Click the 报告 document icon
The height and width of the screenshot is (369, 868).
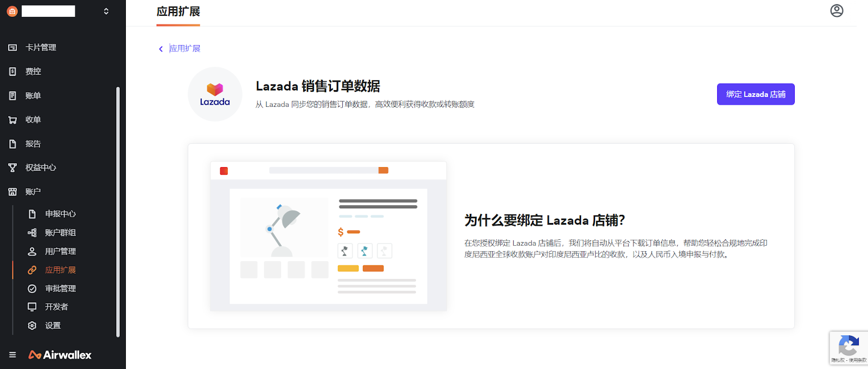pos(12,144)
